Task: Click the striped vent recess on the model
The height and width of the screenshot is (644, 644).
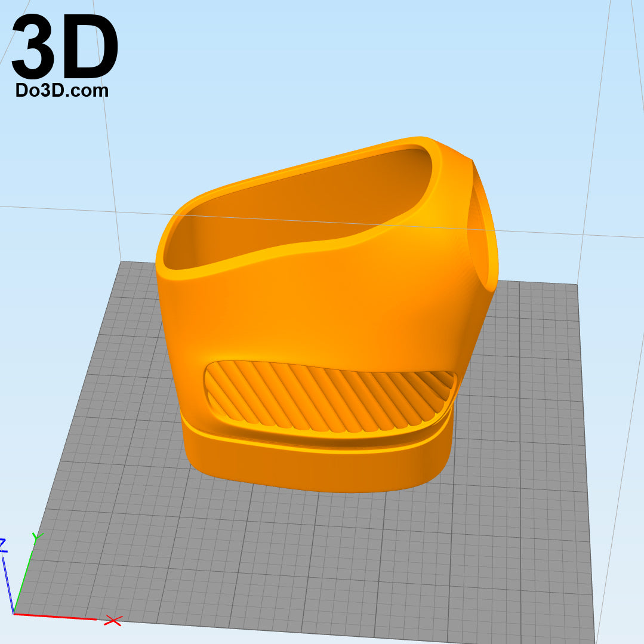Action: click(x=330, y=398)
